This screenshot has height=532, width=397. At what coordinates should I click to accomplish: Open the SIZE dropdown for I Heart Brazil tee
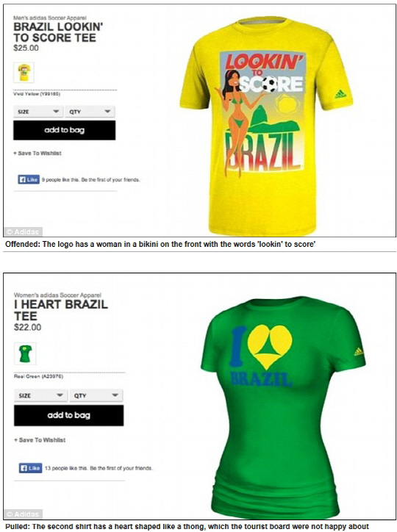tap(40, 395)
